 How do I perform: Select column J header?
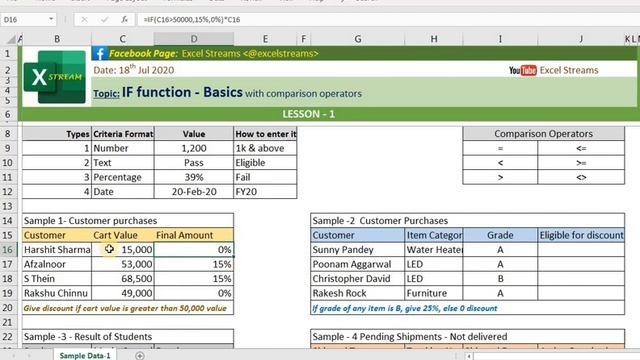pyautogui.click(x=581, y=39)
